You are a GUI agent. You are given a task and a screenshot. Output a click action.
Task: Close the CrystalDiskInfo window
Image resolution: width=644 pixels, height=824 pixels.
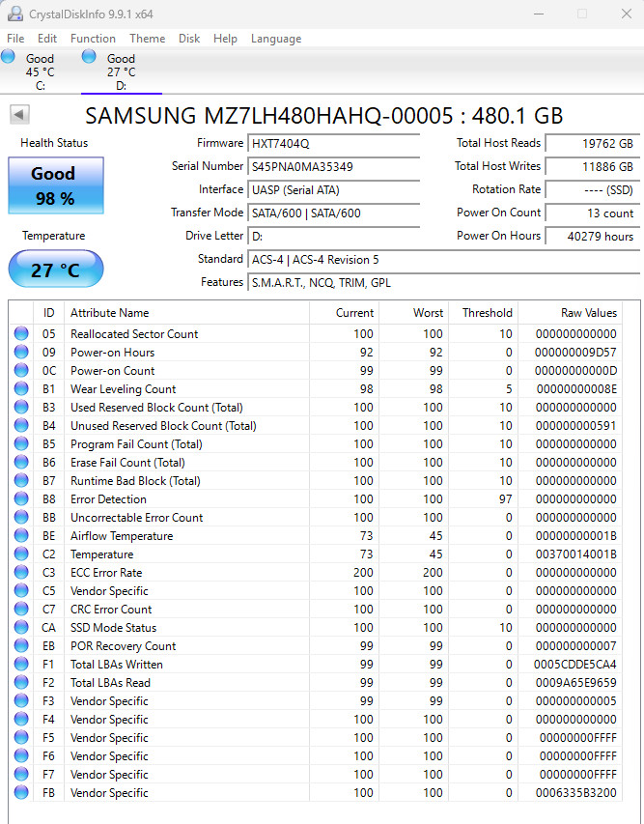[627, 14]
